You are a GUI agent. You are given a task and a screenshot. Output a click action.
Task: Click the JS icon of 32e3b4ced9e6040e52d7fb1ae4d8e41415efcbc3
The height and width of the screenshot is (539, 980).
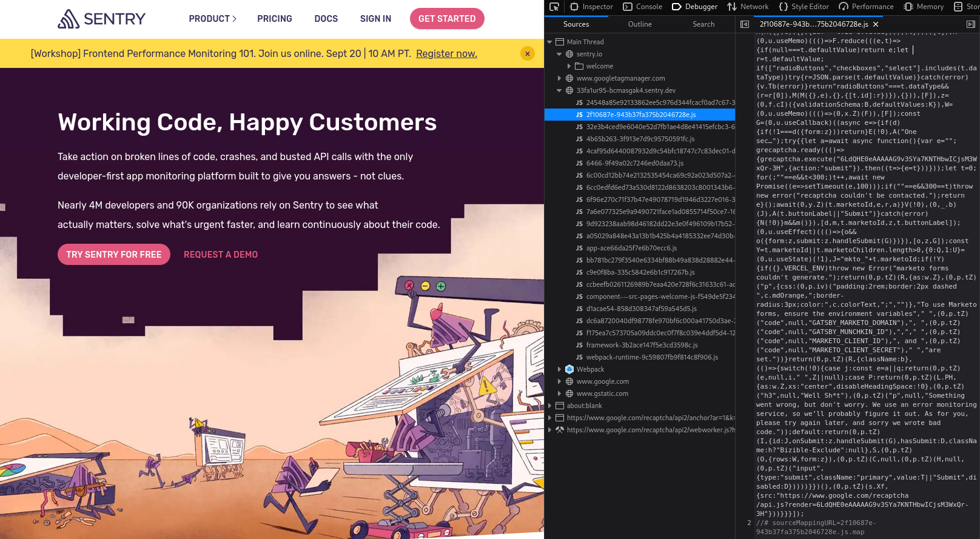(x=579, y=127)
